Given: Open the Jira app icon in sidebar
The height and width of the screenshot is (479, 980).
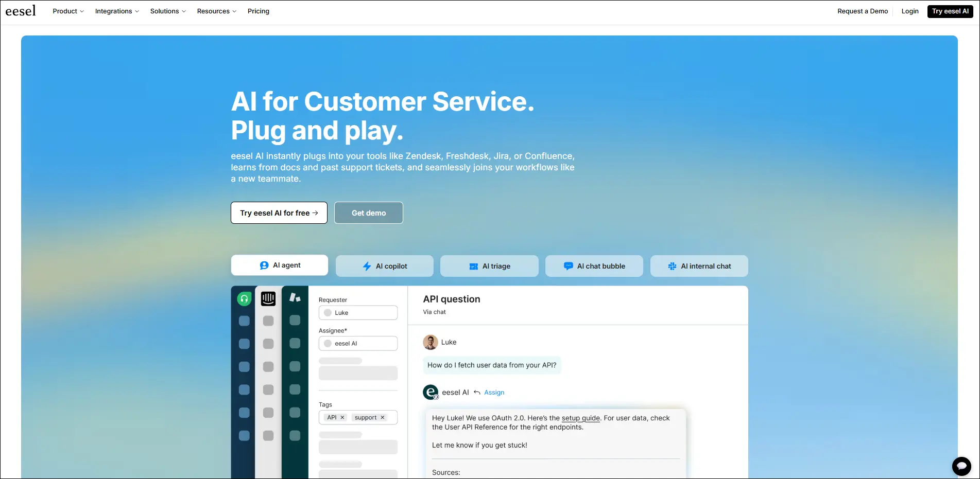Looking at the screenshot, I should pyautogui.click(x=295, y=297).
